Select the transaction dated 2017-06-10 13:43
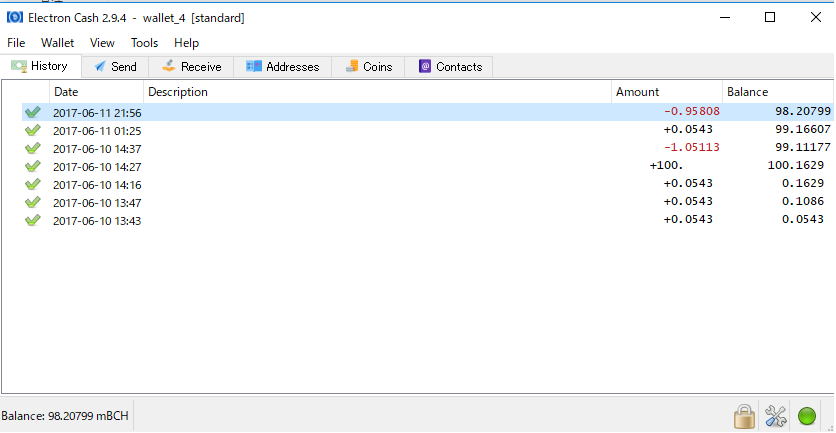 tap(427, 220)
